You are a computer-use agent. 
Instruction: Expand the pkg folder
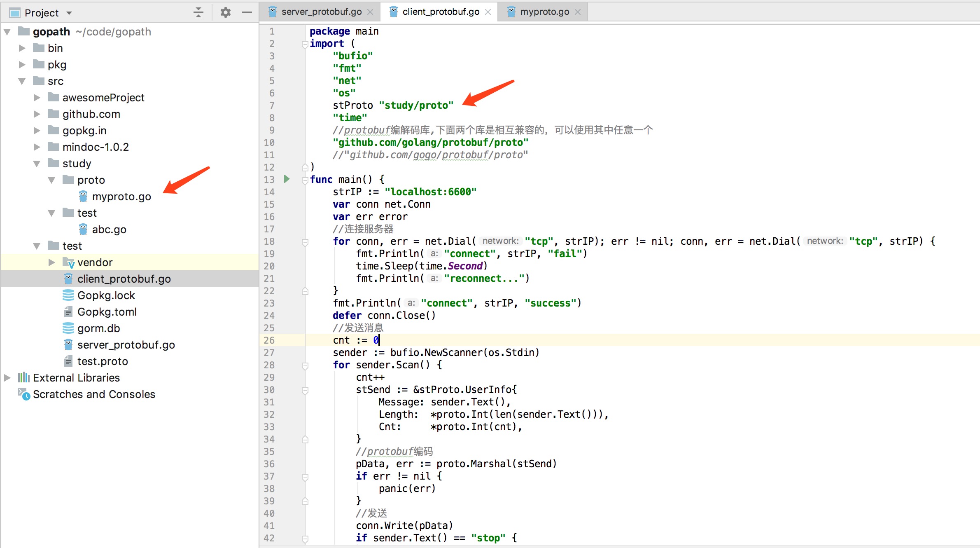click(22, 65)
